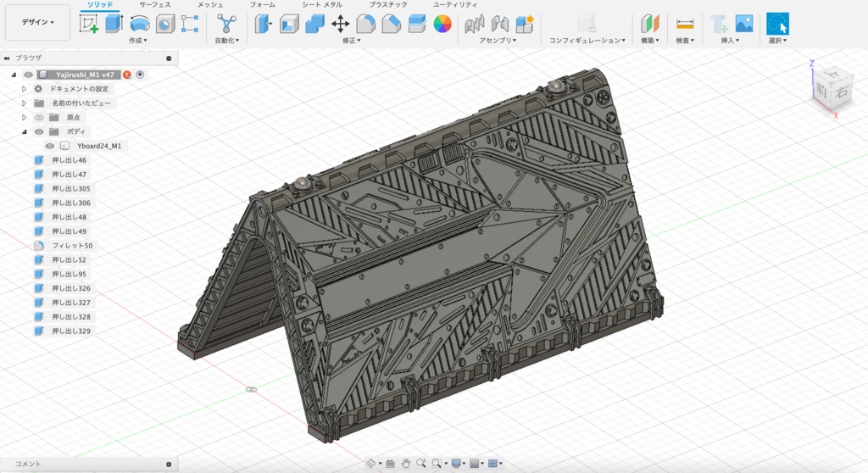868x473 pixels.
Task: Click the Pan hand tool
Action: 406,464
